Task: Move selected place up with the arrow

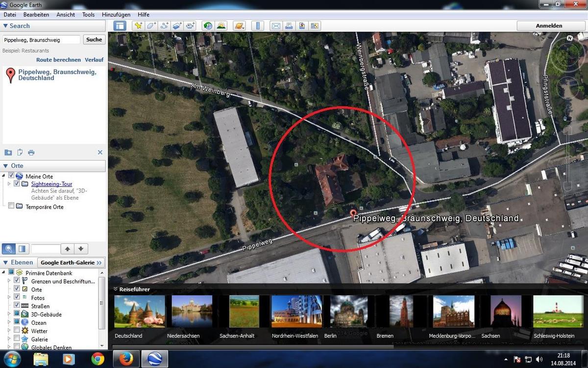Action: pos(68,249)
